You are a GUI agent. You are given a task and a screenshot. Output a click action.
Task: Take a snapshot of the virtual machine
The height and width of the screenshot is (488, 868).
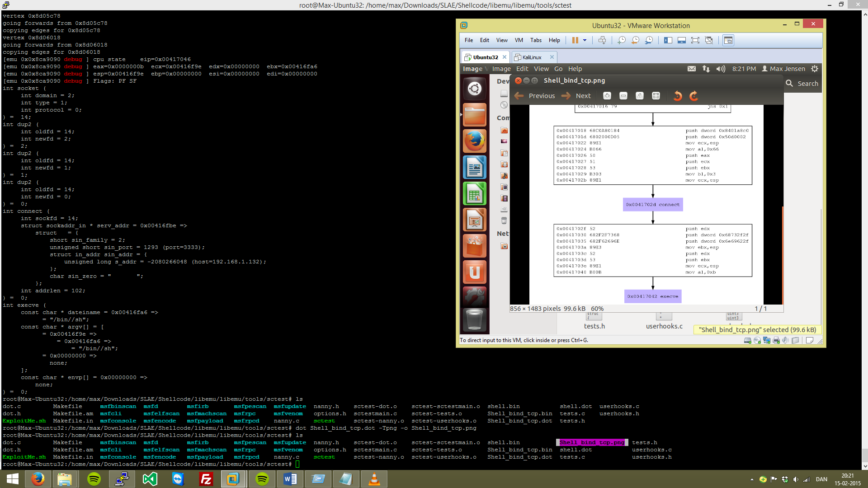pos(622,40)
